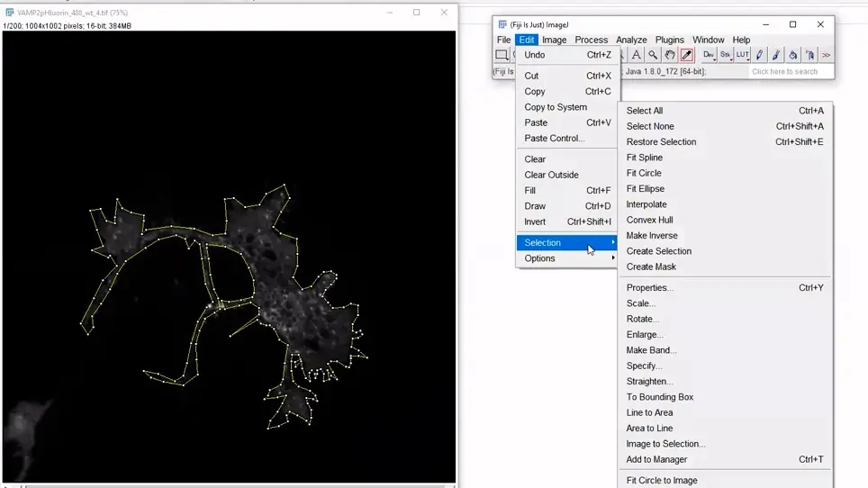Open Paste Control dialog
Screen dimensions: 868x488
tap(567, 139)
